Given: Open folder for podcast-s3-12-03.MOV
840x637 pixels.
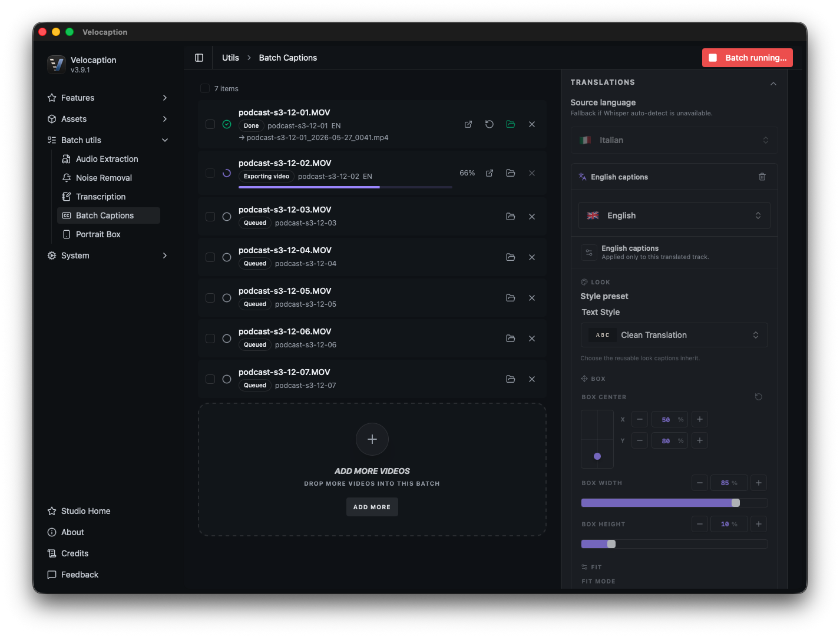Looking at the screenshot, I should coord(511,217).
